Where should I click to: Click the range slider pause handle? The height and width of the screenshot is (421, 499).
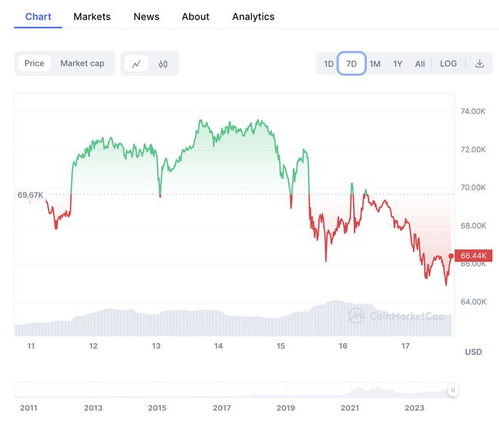453,390
